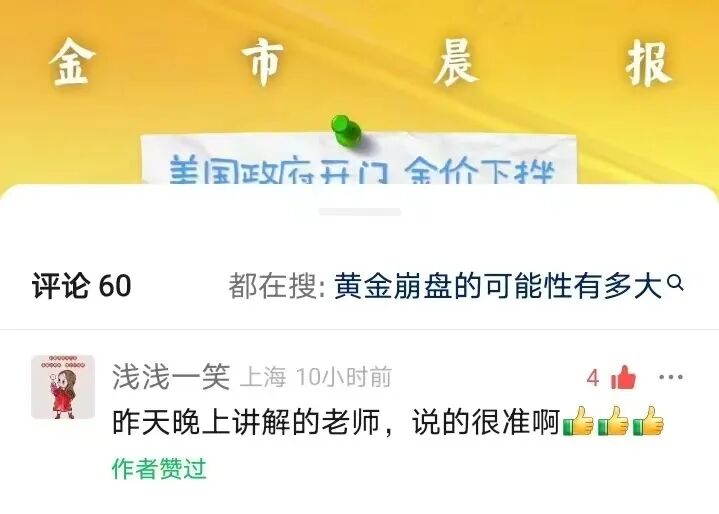719x514 pixels.
Task: Like the comment with the red thumbs-up
Action: 623,377
